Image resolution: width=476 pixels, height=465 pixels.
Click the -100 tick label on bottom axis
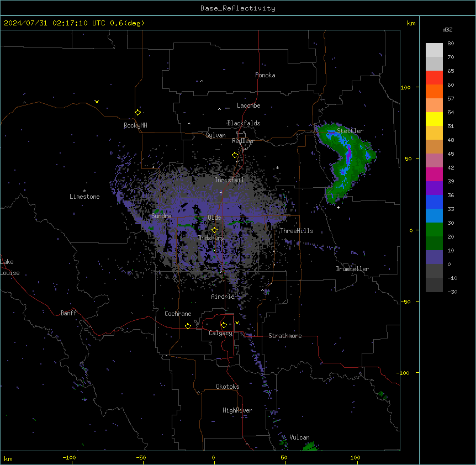pos(70,457)
